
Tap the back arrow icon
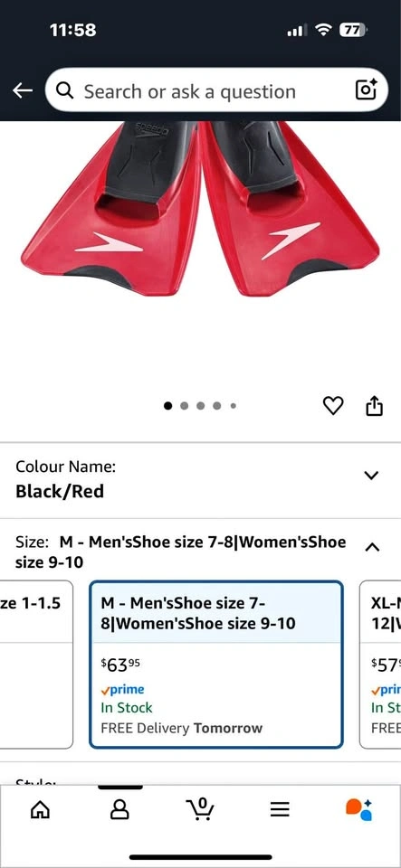23,90
